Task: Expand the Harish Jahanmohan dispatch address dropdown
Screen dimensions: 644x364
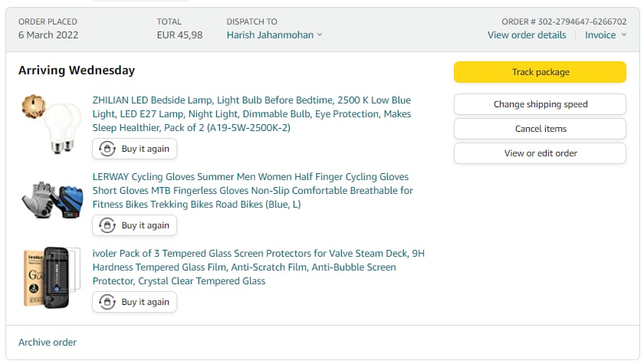Action: (320, 35)
